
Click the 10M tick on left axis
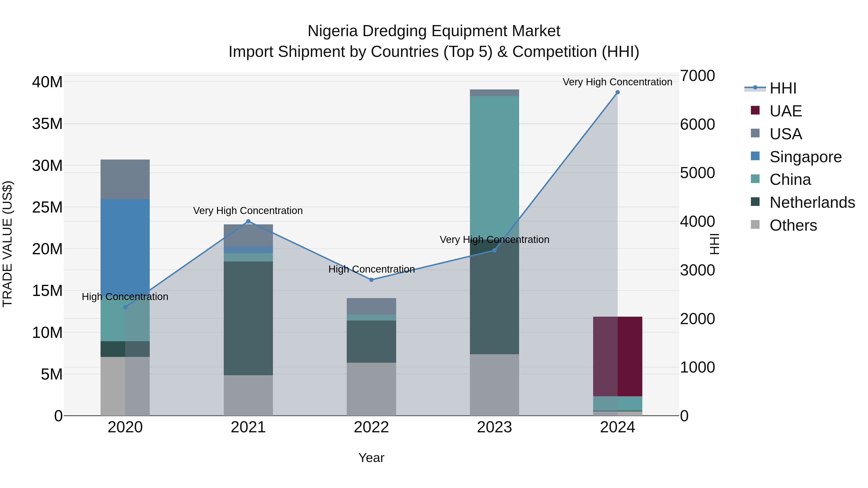tap(47, 332)
